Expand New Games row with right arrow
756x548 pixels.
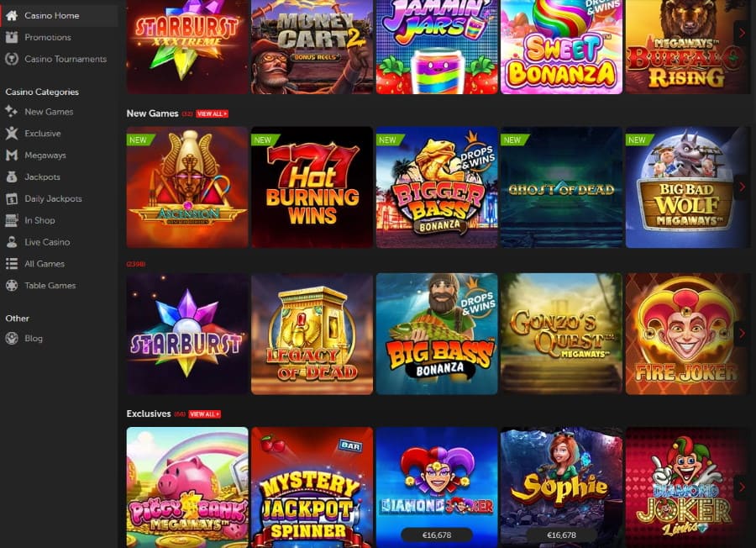pos(742,187)
